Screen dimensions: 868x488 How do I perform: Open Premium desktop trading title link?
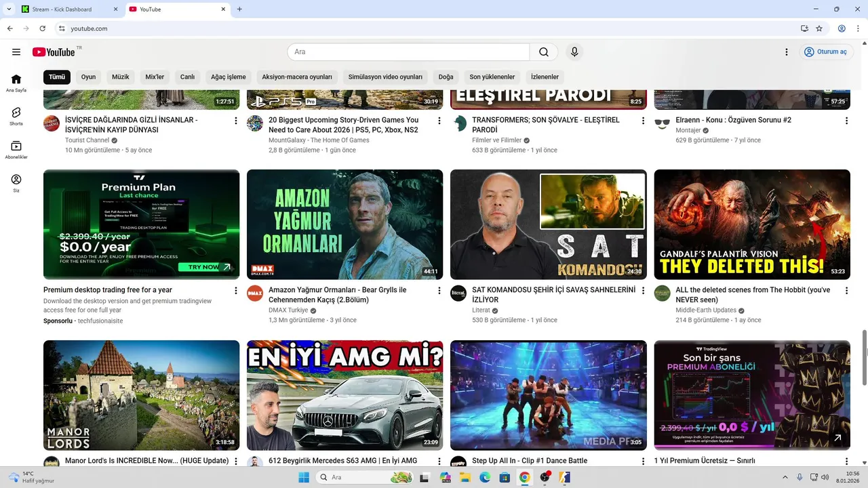108,290
